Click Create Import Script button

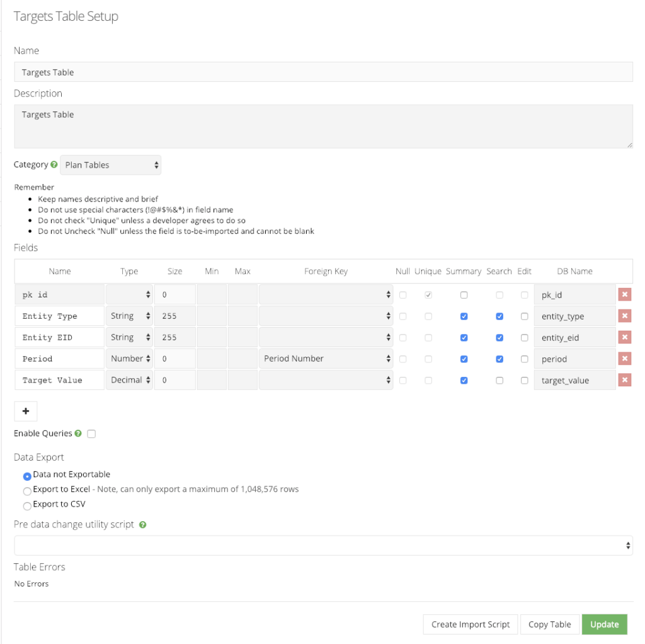(470, 624)
